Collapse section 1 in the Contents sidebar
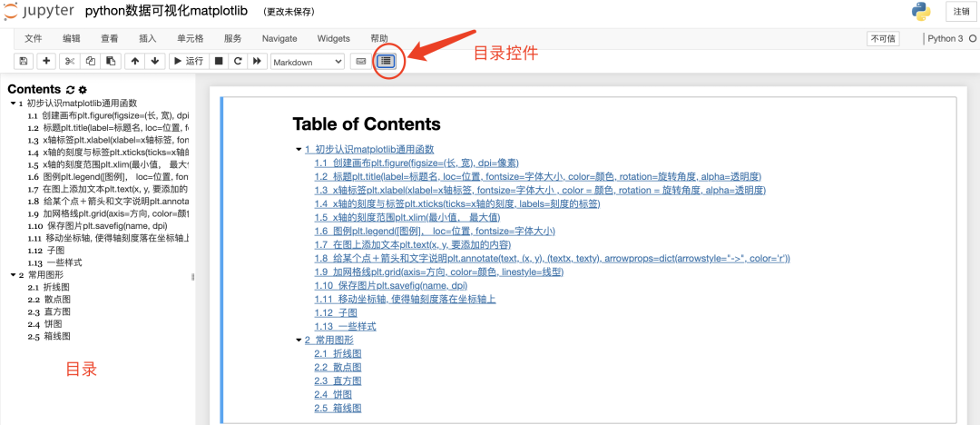This screenshot has height=425, width=980. [13, 104]
